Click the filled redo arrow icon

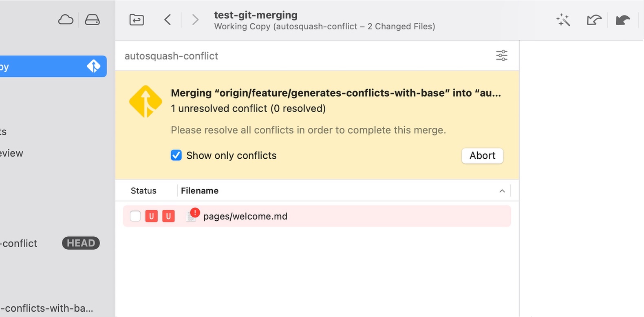click(x=622, y=20)
